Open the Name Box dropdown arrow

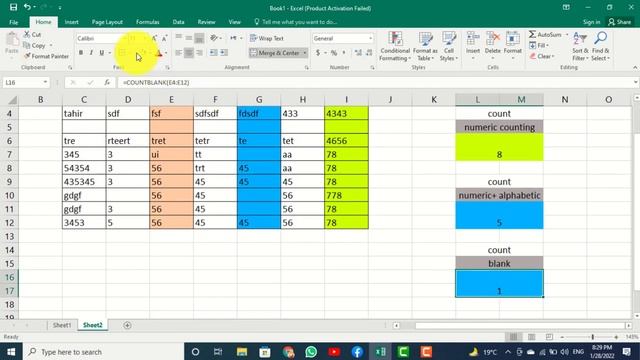(x=45, y=82)
